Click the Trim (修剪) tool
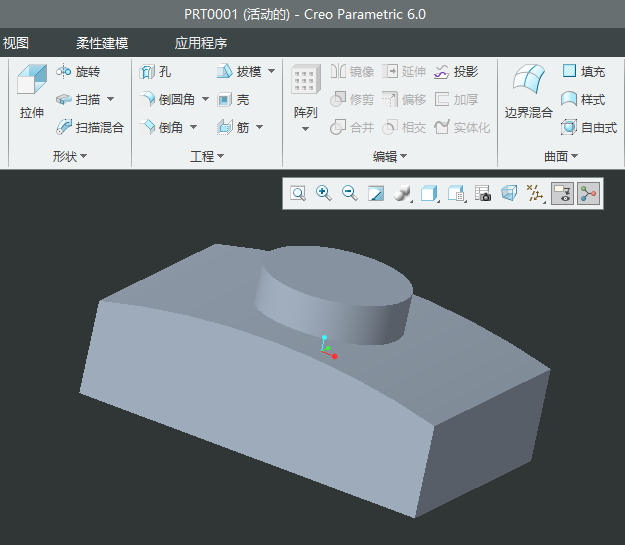625x545 pixels. click(x=352, y=99)
